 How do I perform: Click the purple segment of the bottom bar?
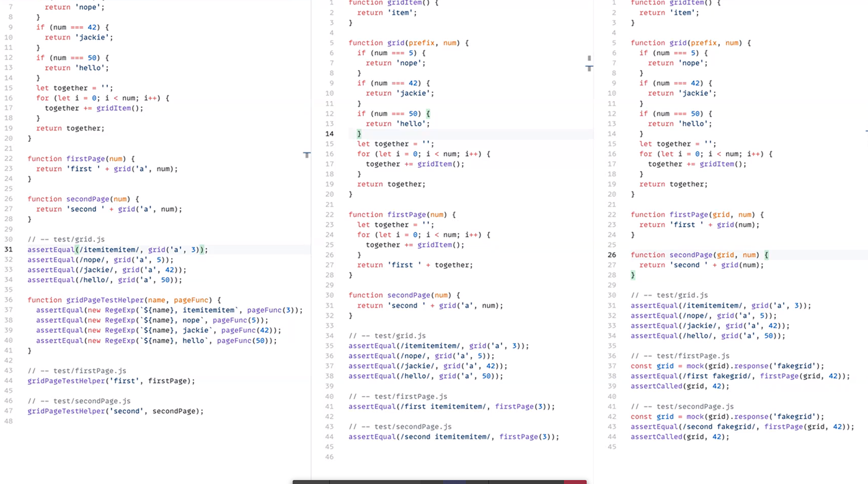tap(454, 482)
